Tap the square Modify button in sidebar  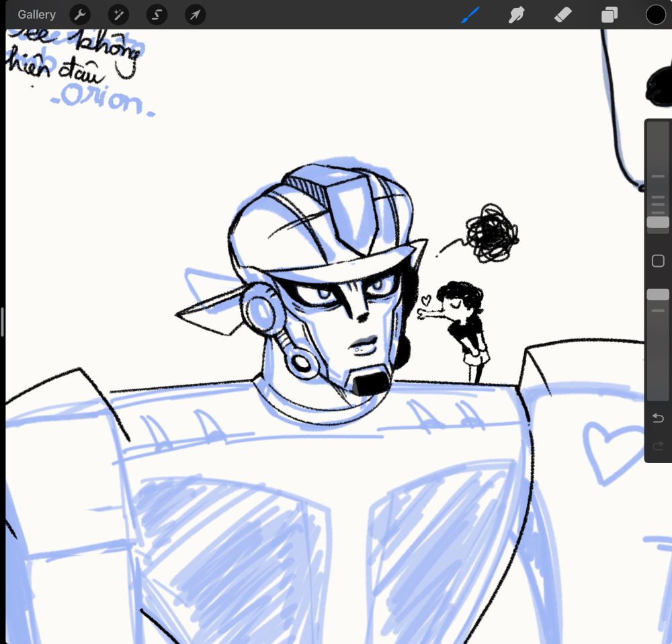pos(658,261)
